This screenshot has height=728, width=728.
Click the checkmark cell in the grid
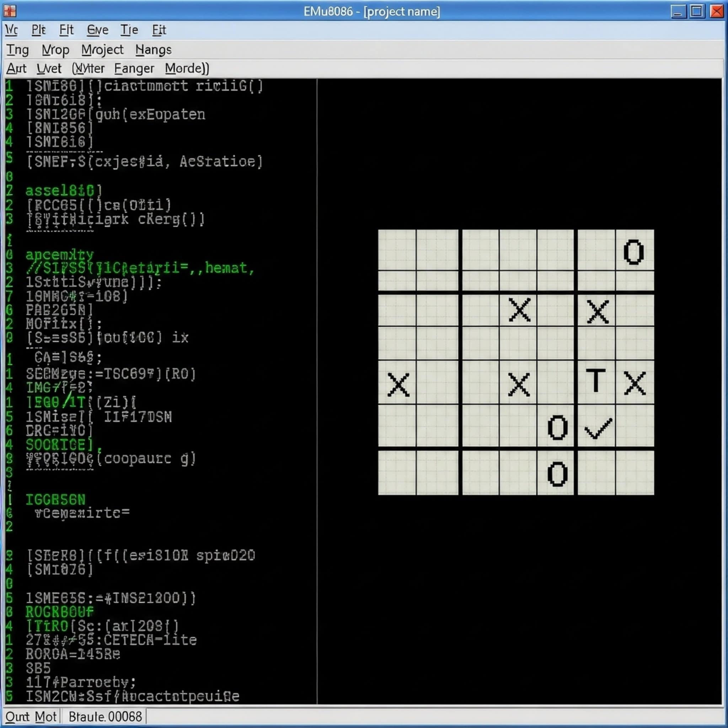tap(598, 428)
